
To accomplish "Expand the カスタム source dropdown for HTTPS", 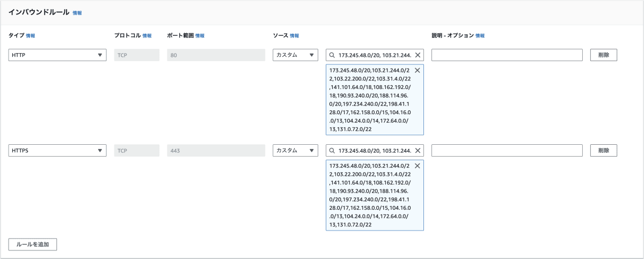I will pyautogui.click(x=295, y=151).
